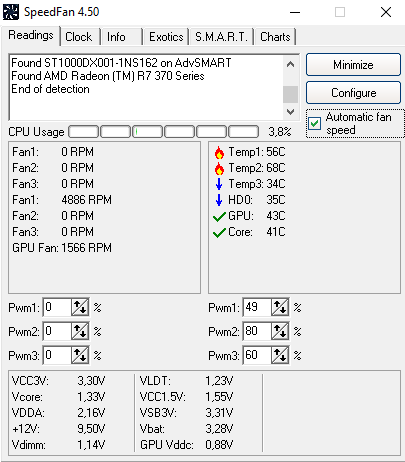The height and width of the screenshot is (462, 405).
Task: Open the Charts tab
Action: (275, 37)
